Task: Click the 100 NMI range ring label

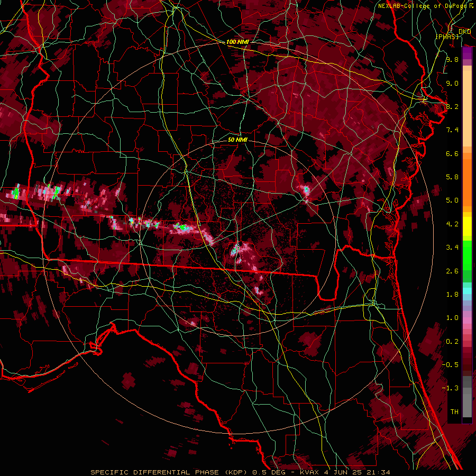Action: (x=237, y=42)
